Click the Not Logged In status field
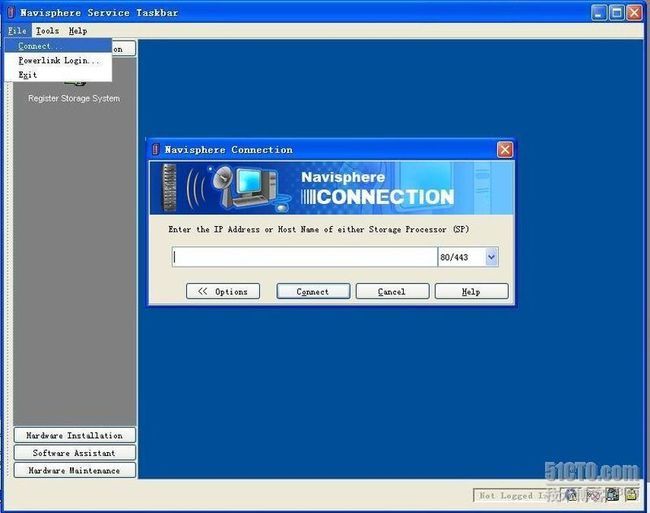Viewport: 650px width, 513px height. [516, 495]
